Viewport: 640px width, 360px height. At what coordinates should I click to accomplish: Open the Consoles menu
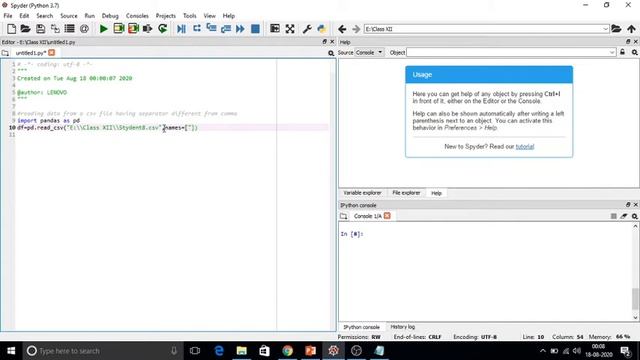coord(137,16)
